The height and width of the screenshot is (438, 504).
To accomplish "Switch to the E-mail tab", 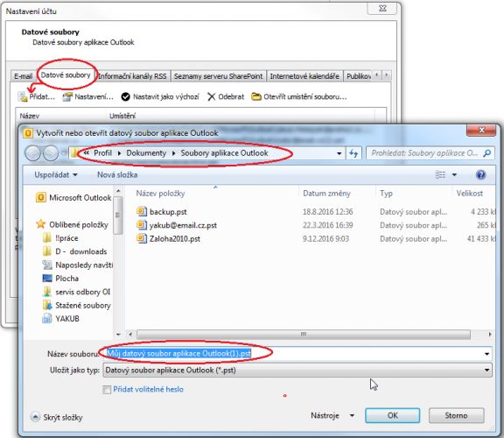I will pos(24,76).
